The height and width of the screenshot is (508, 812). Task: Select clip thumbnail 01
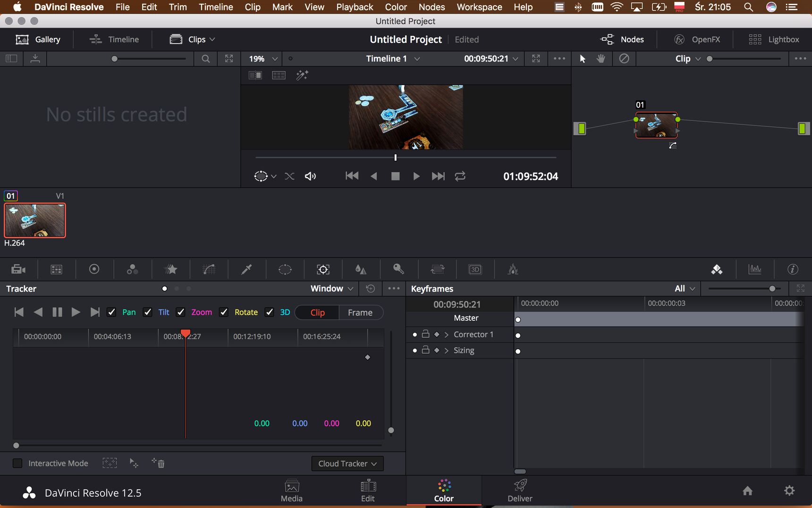(x=35, y=220)
